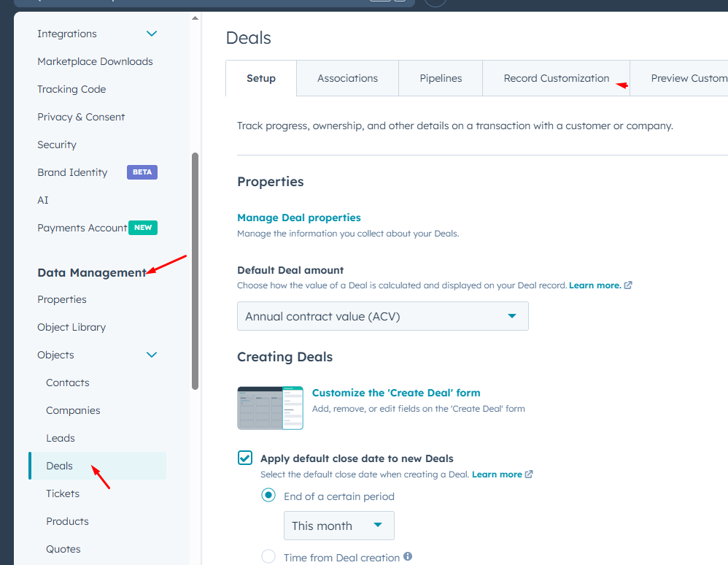
Task: Open Leads object settings
Action: (x=61, y=438)
